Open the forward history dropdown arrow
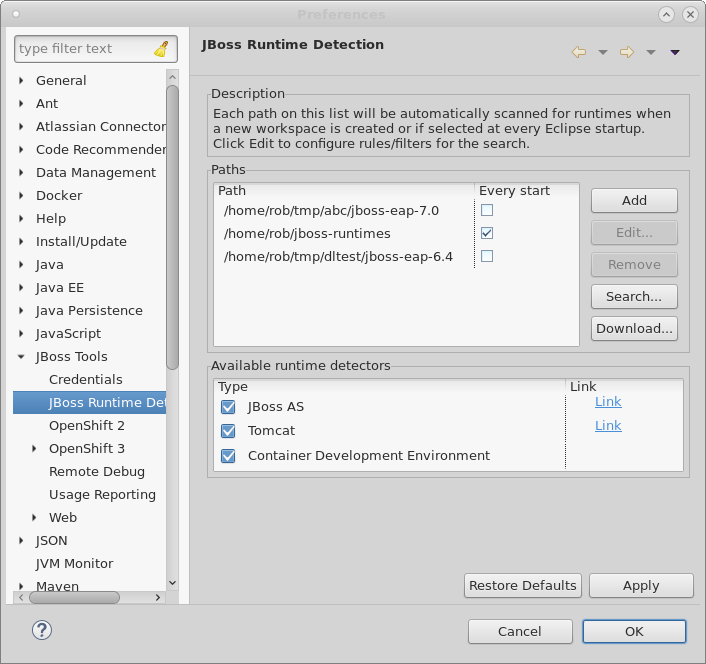The width and height of the screenshot is (706, 664). tap(650, 52)
